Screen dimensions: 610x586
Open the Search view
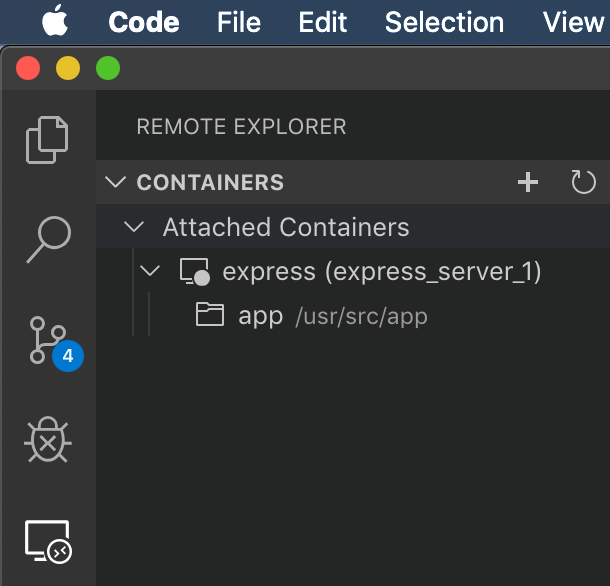(48, 241)
